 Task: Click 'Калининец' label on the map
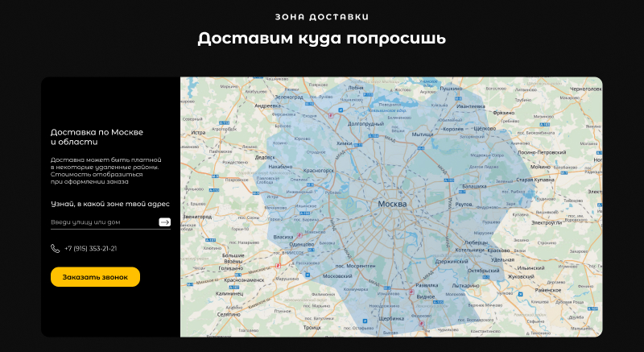point(229,294)
